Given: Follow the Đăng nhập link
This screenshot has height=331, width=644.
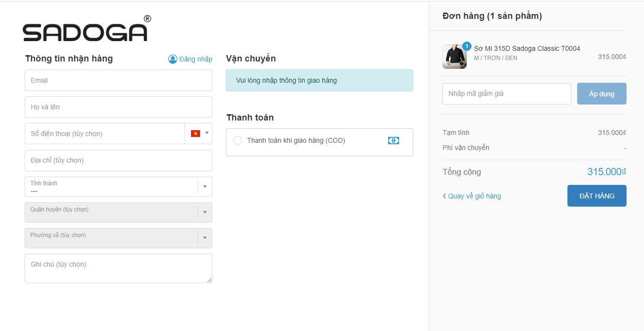Looking at the screenshot, I should pos(195,59).
